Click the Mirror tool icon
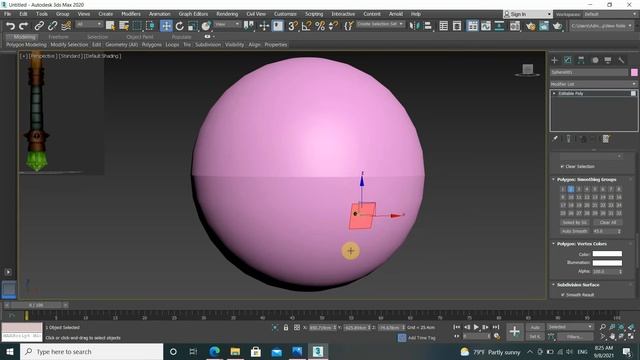640x360 pixels. click(x=414, y=26)
